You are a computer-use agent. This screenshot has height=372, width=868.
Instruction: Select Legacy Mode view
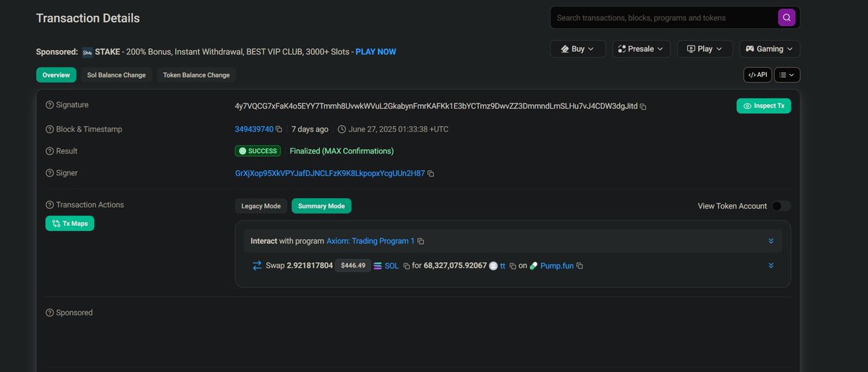click(261, 206)
